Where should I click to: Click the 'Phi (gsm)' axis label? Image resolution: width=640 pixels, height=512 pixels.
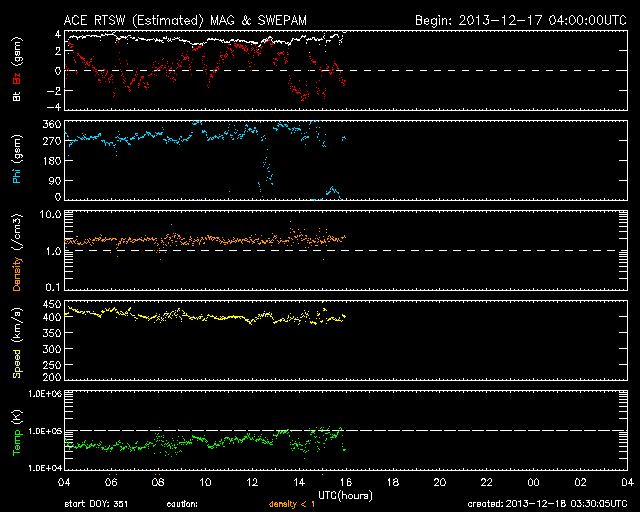[17, 159]
